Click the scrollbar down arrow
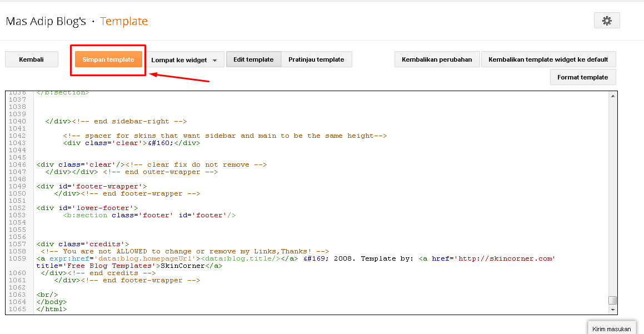The image size is (644, 334). point(613,309)
